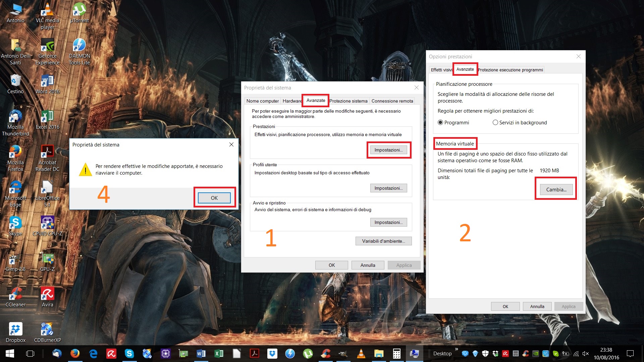Viewport: 644px width, 362px height.
Task: Select the Servizi in background radio button
Action: [495, 123]
